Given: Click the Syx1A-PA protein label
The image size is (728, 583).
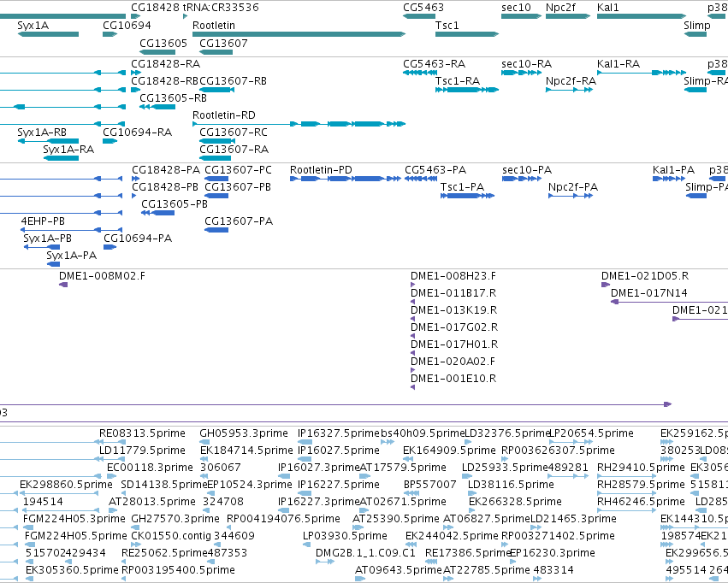Looking at the screenshot, I should coord(72,256).
